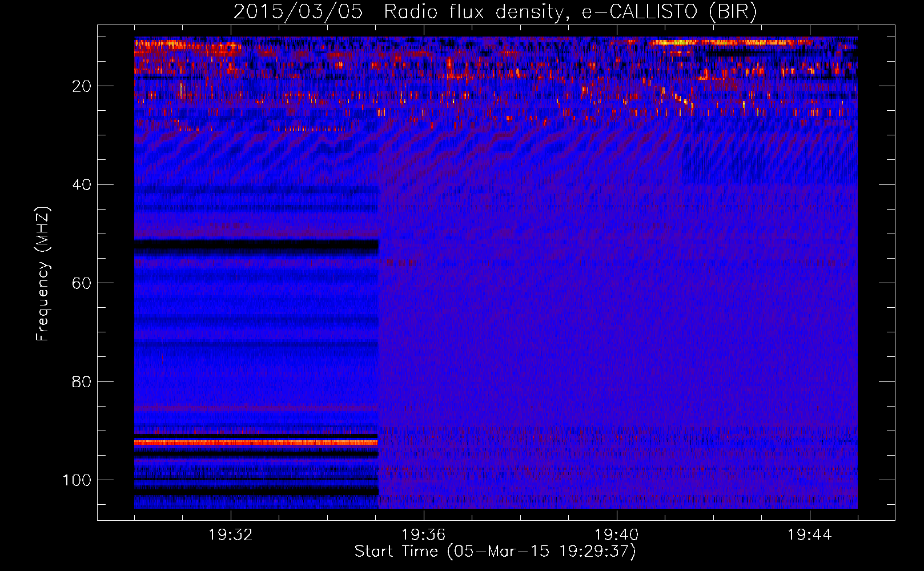Screen dimensions: 924x571
Task: Click the 19:32 time tick label
Action: click(x=231, y=535)
